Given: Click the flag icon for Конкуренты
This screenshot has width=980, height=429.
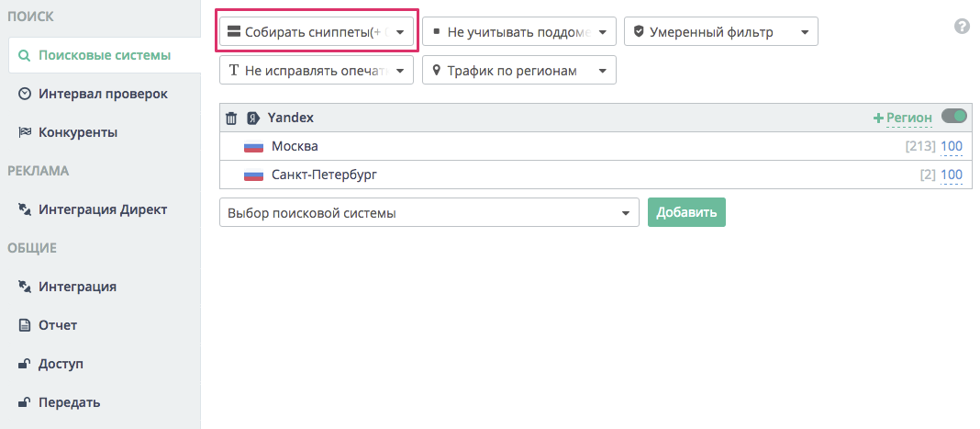Looking at the screenshot, I should pyautogui.click(x=25, y=132).
